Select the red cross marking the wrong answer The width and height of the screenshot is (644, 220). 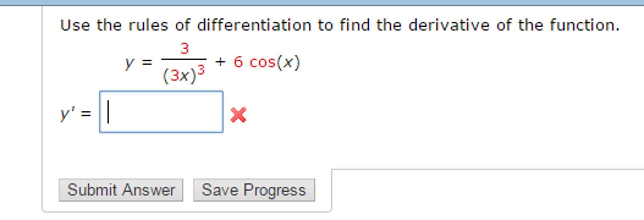coord(238,115)
